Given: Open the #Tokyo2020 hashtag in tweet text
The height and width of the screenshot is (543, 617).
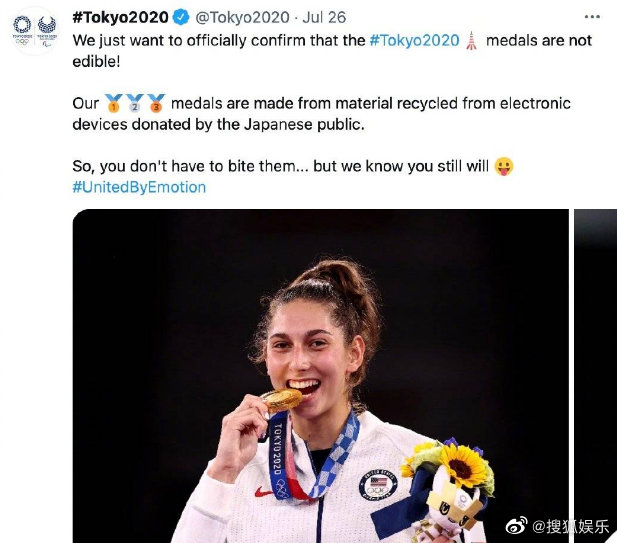Looking at the screenshot, I should pyautogui.click(x=413, y=40).
